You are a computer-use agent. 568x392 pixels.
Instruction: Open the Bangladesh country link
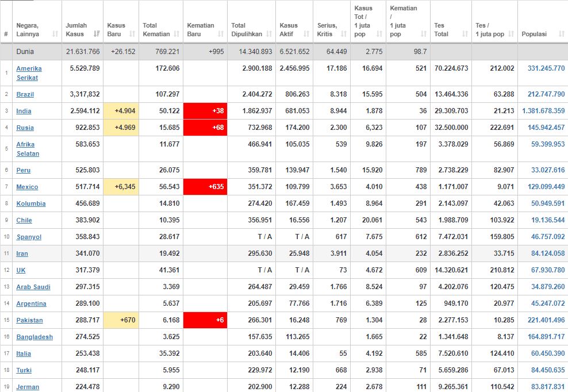34,337
